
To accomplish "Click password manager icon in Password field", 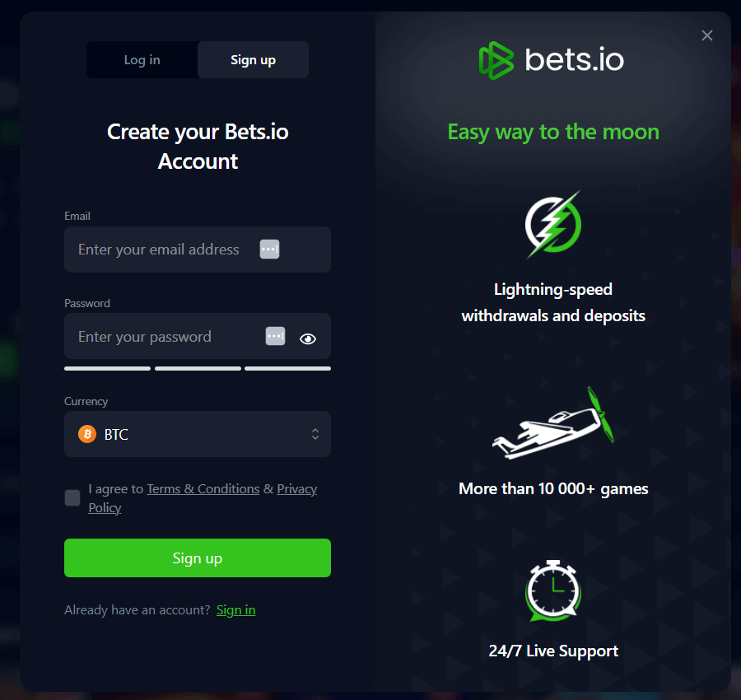I will click(x=275, y=336).
